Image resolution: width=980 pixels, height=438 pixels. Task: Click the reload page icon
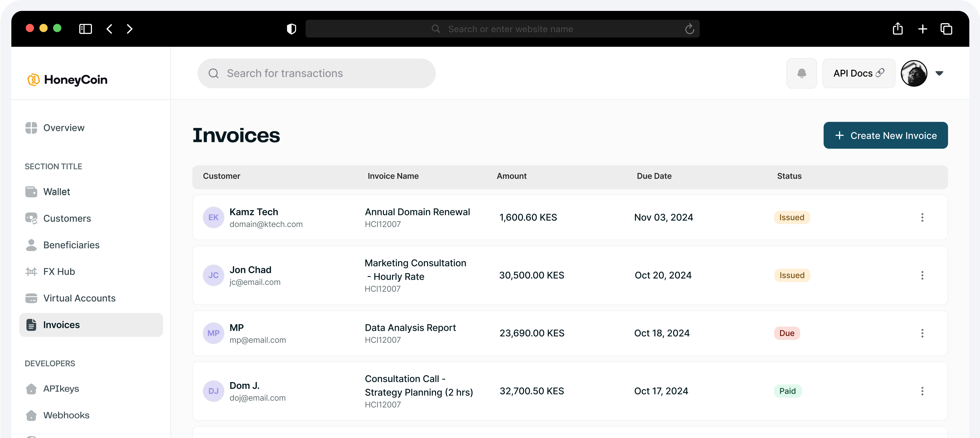[x=689, y=29]
